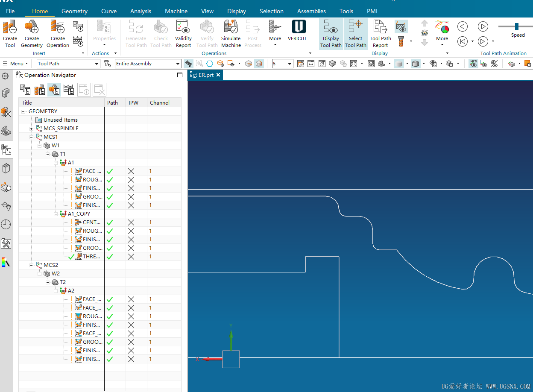Viewport: 533px width, 392px height.
Task: Collapse the MCS2 tree node
Action: click(32, 265)
